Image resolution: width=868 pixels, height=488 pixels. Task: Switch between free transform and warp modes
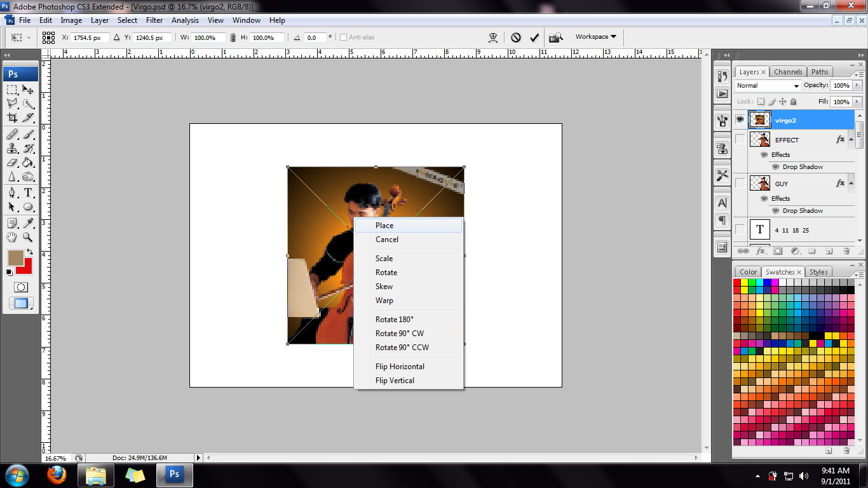(x=493, y=37)
